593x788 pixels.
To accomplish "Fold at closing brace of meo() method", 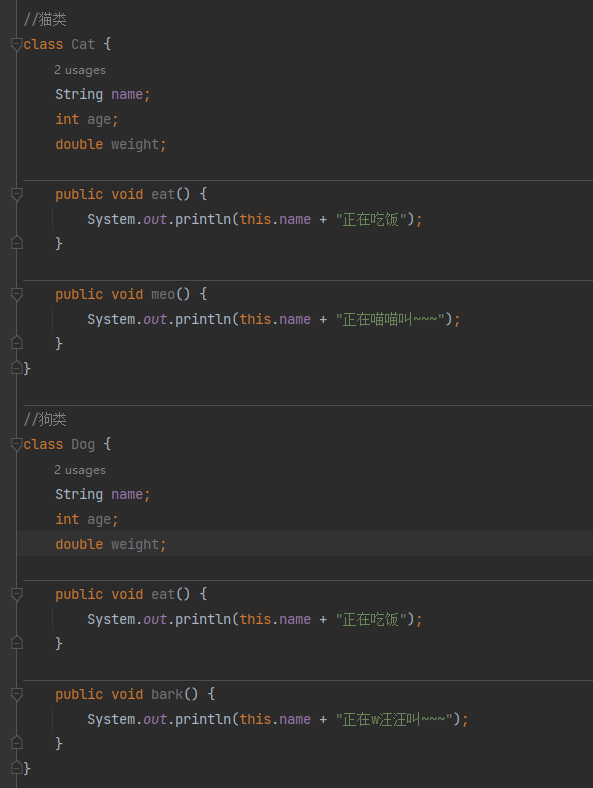I will (17, 343).
